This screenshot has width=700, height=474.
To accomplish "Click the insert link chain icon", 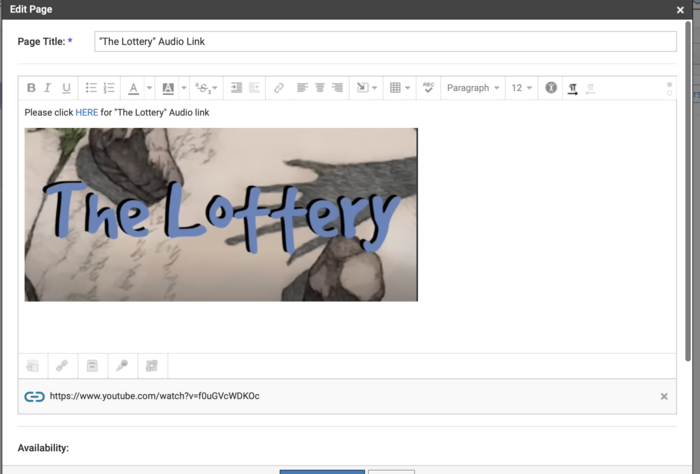I will coord(279,88).
